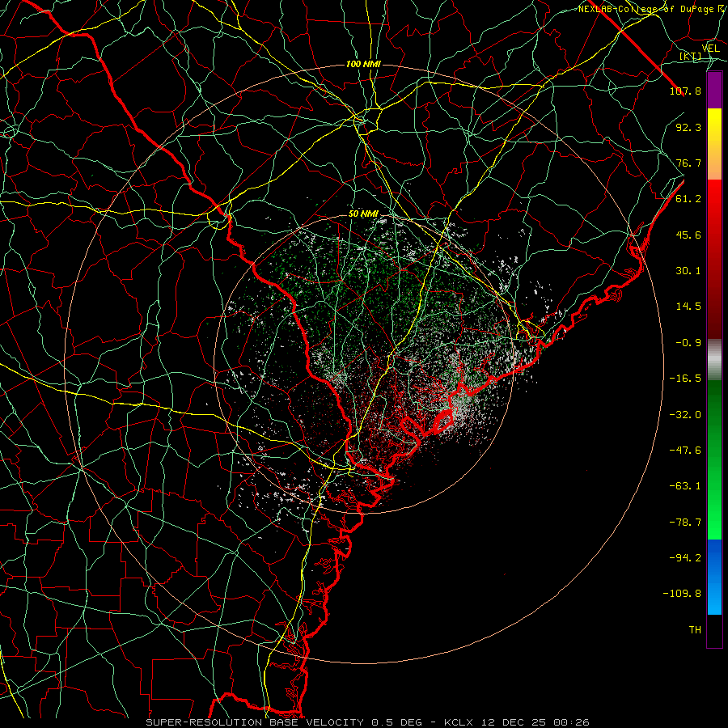The image size is (728, 728).
Task: Click the gray near-zero segment of the color bar
Action: (714, 360)
